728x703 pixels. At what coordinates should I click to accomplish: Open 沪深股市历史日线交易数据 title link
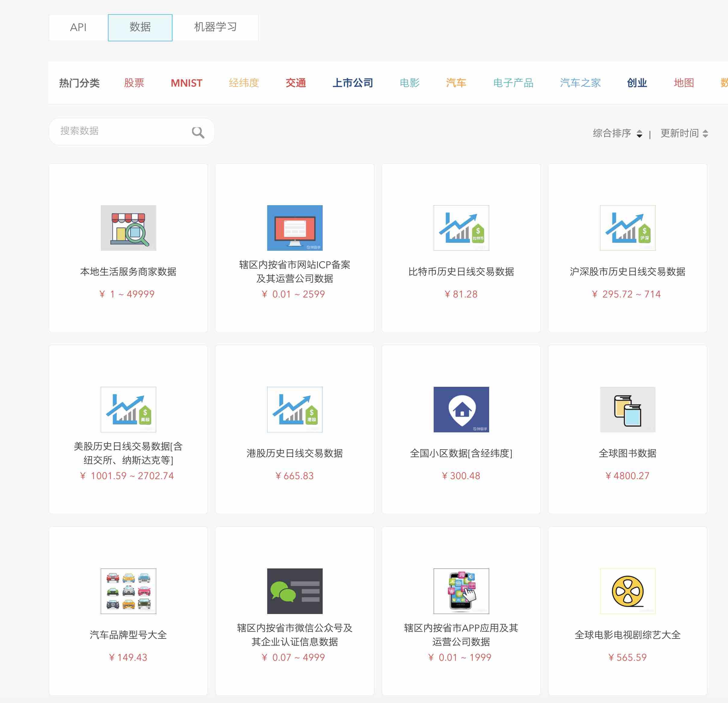[627, 272]
